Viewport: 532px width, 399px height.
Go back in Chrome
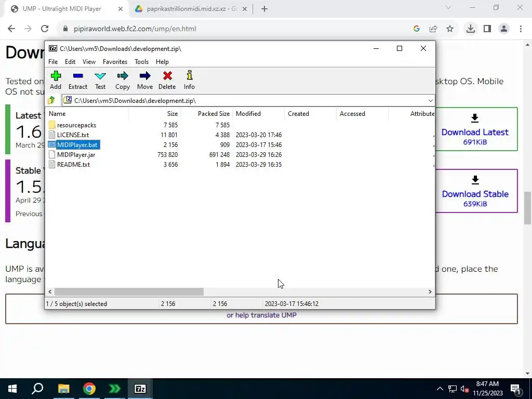click(11, 29)
